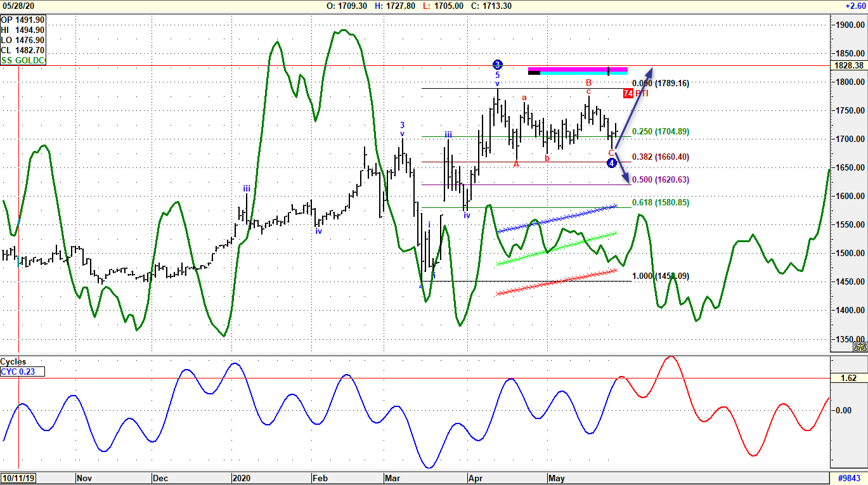This screenshot has width=868, height=485.
Task: Click the CYC 0.23 indicator label box
Action: (x=22, y=372)
